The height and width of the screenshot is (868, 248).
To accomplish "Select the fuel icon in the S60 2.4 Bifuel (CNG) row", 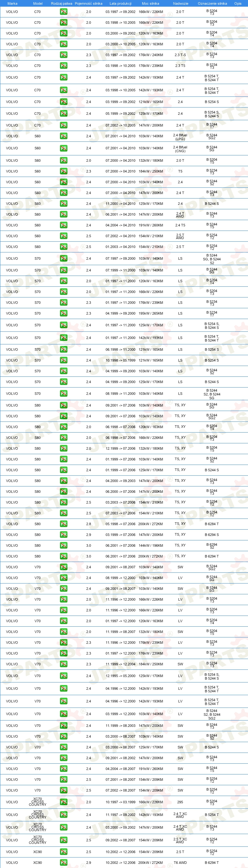I will pos(63,148).
